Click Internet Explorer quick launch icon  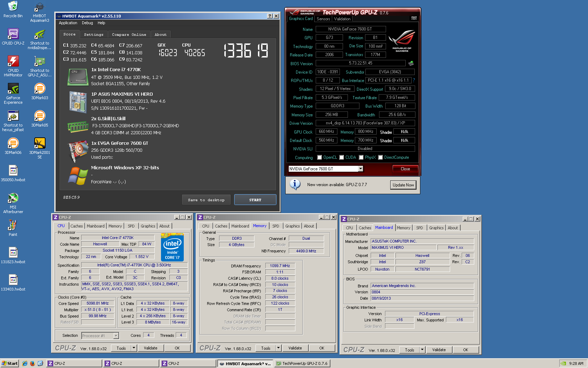(25, 363)
